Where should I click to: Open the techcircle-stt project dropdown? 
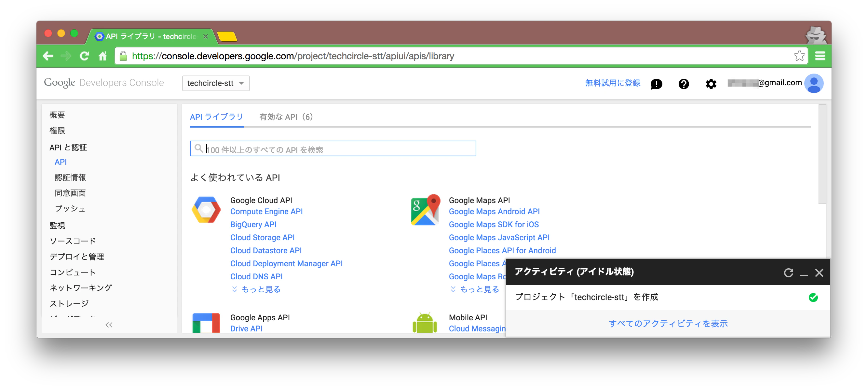coord(216,83)
